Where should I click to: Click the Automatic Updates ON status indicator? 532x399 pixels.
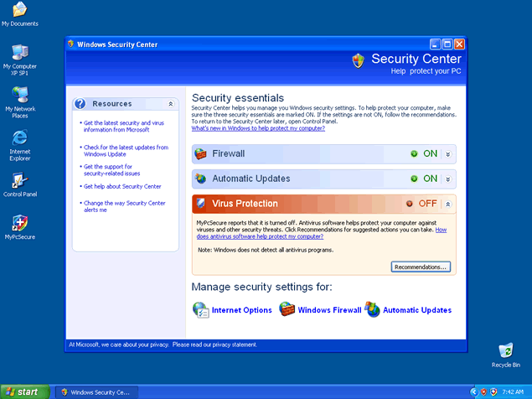pyautogui.click(x=424, y=179)
